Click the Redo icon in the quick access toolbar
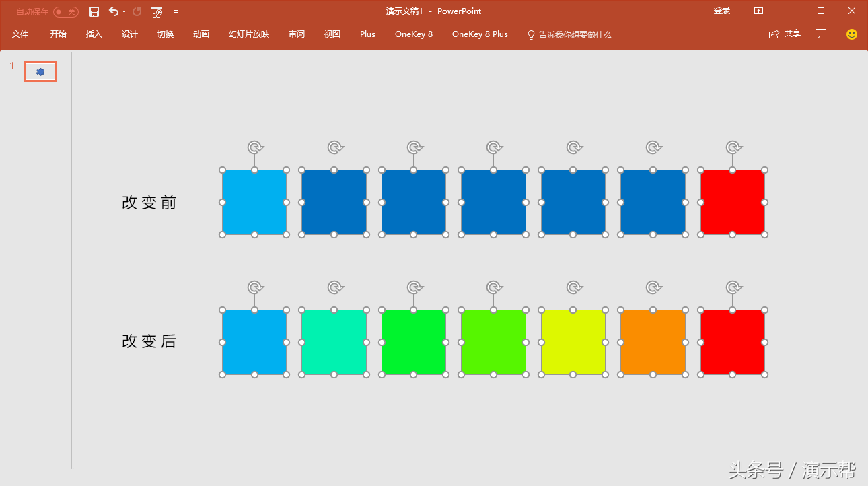 137,11
